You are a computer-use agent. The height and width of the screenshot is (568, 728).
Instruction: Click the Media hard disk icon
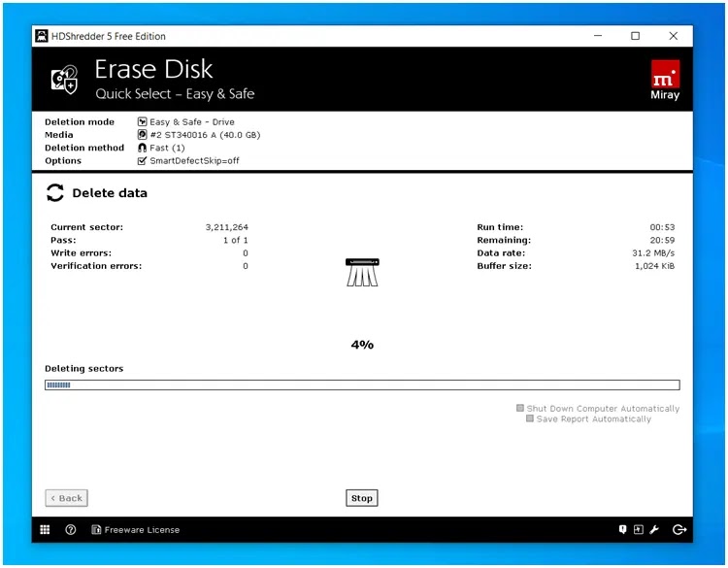pyautogui.click(x=142, y=135)
